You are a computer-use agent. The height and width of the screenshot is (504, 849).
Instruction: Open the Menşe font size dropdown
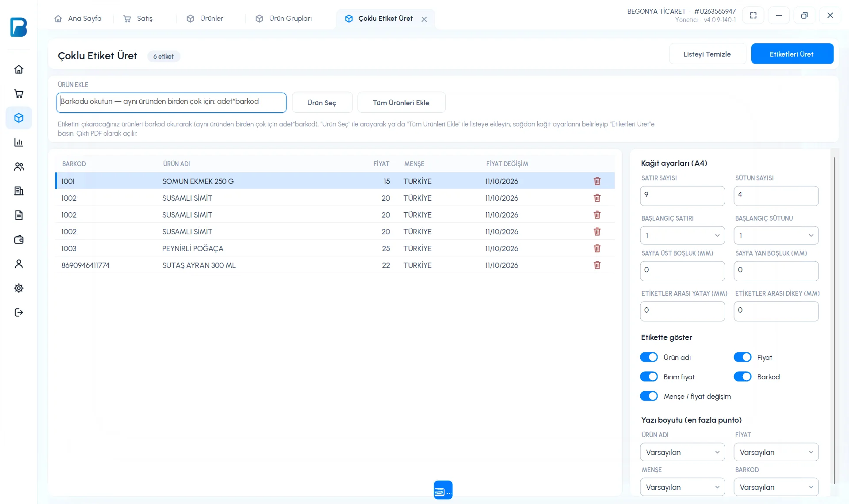pos(682,487)
